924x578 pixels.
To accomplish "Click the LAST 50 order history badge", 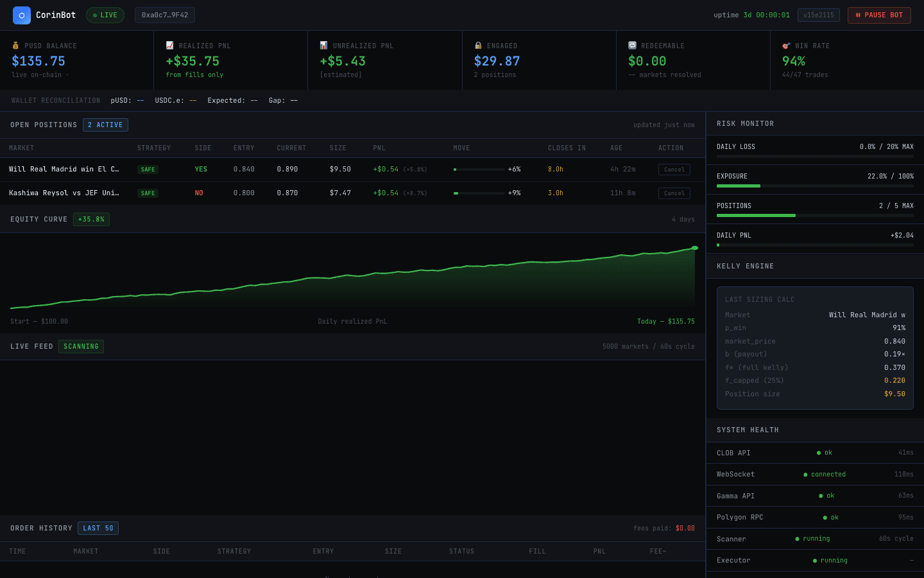I will [x=98, y=528].
